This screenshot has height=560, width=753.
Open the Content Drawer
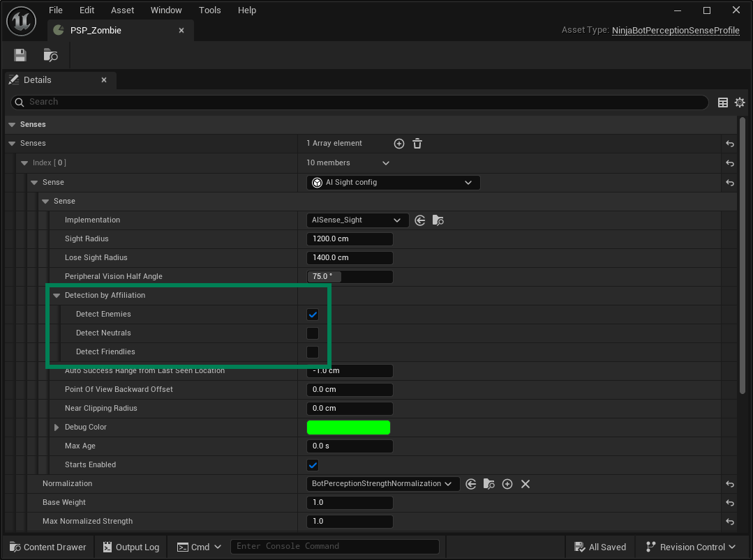[x=47, y=547]
